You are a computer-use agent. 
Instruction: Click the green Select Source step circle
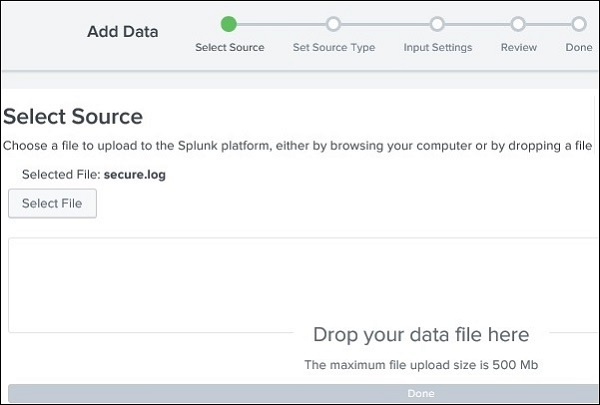229,23
